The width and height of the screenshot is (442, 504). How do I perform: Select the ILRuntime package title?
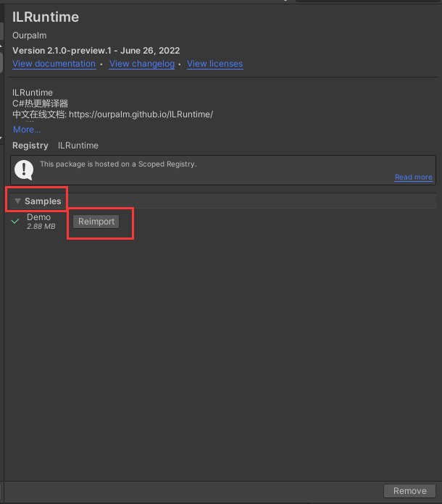click(x=46, y=17)
